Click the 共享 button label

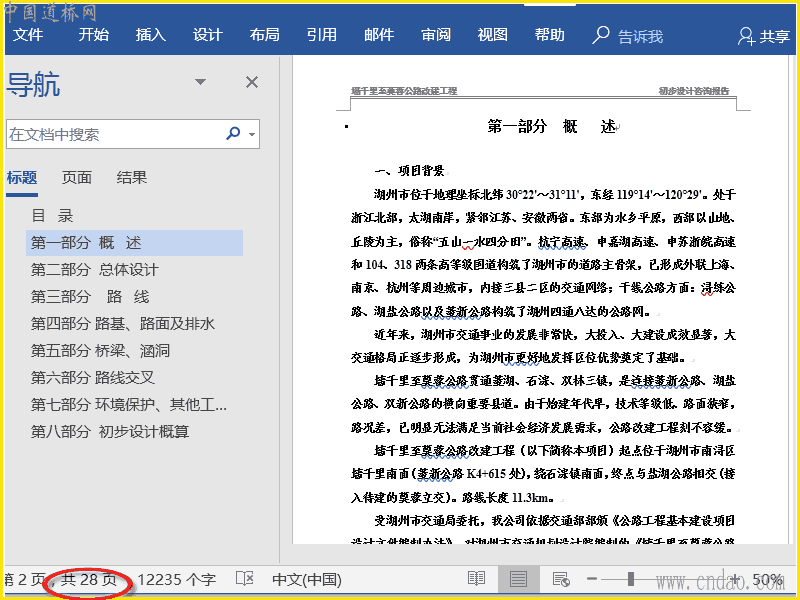[774, 36]
